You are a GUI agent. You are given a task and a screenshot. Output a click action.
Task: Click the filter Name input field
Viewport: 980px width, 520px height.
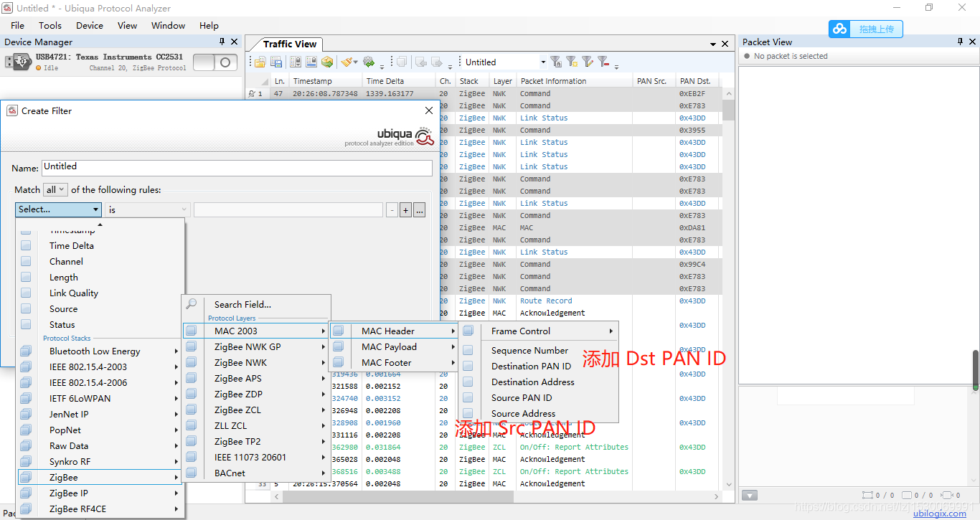pyautogui.click(x=237, y=167)
